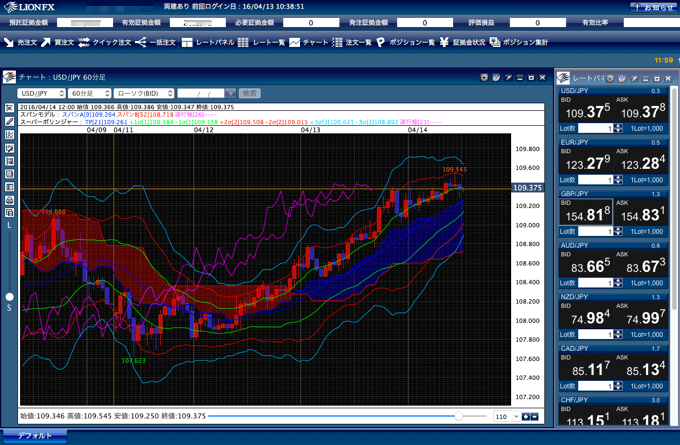Screen dimensions: 680x445
Task: Click the plus zoom button beside 110
Action: [x=526, y=416]
